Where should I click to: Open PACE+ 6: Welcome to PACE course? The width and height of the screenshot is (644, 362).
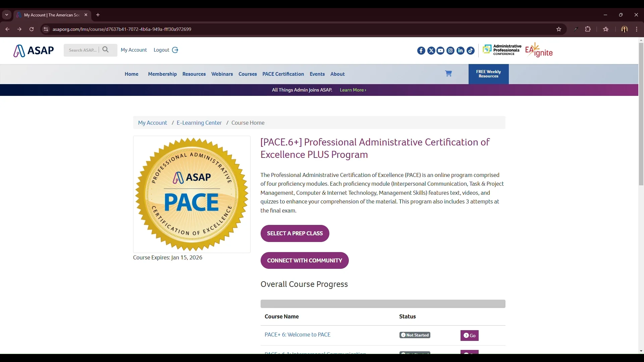click(298, 335)
